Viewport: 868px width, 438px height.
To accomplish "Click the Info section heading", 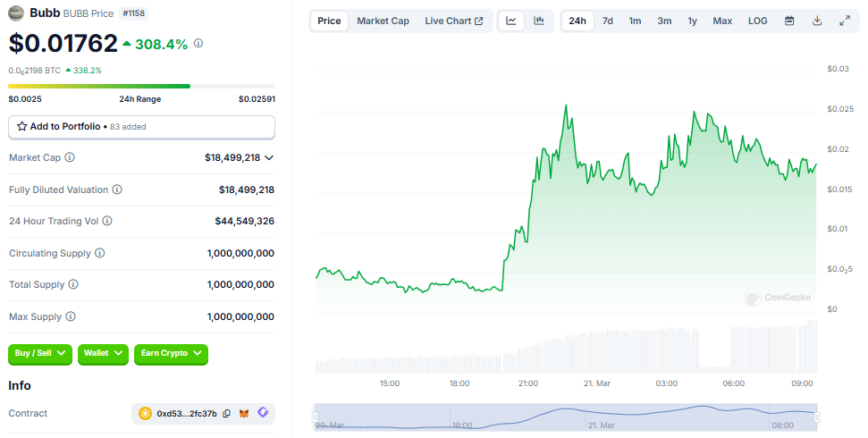I will click(20, 386).
